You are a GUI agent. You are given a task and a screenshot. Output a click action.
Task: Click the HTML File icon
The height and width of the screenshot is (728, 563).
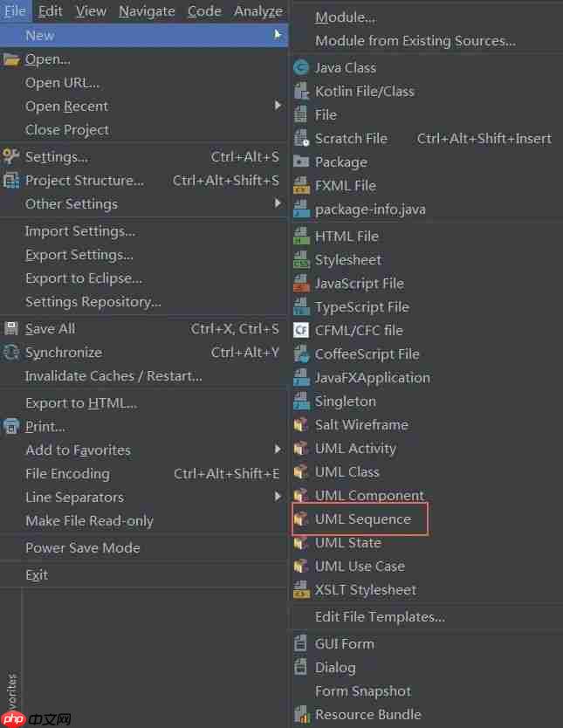pyautogui.click(x=301, y=237)
